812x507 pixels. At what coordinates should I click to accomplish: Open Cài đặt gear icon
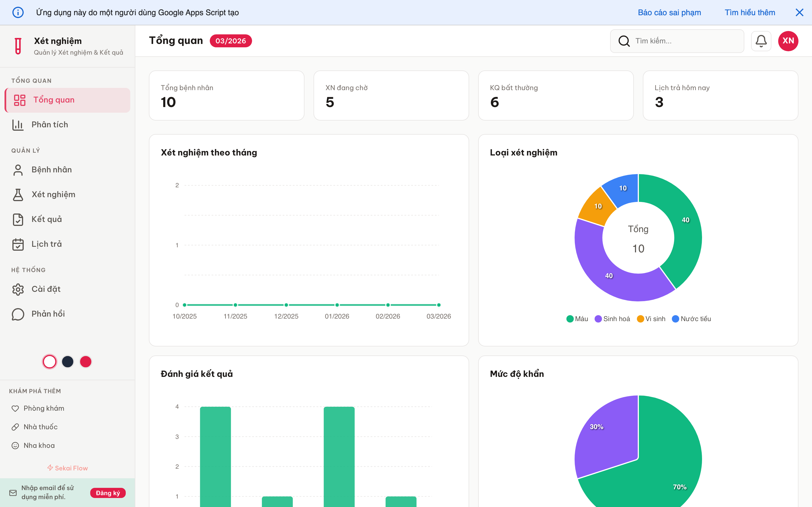click(18, 289)
